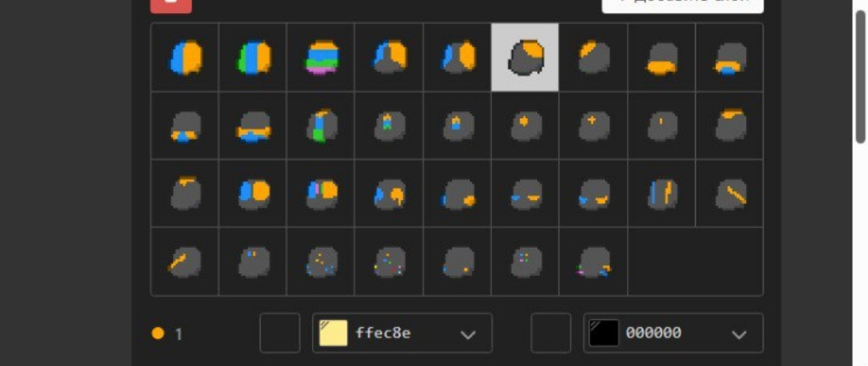Select the orange plus-sign pattern
Screen dimensions: 868x366
(593, 125)
